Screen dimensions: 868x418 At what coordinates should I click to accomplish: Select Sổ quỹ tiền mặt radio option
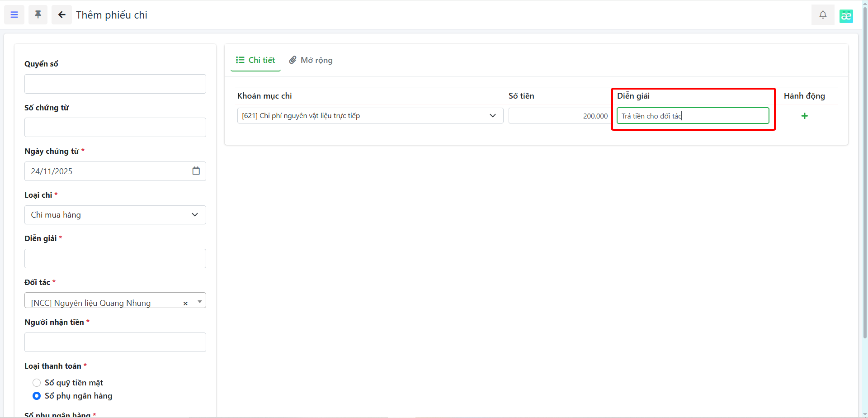(37, 383)
